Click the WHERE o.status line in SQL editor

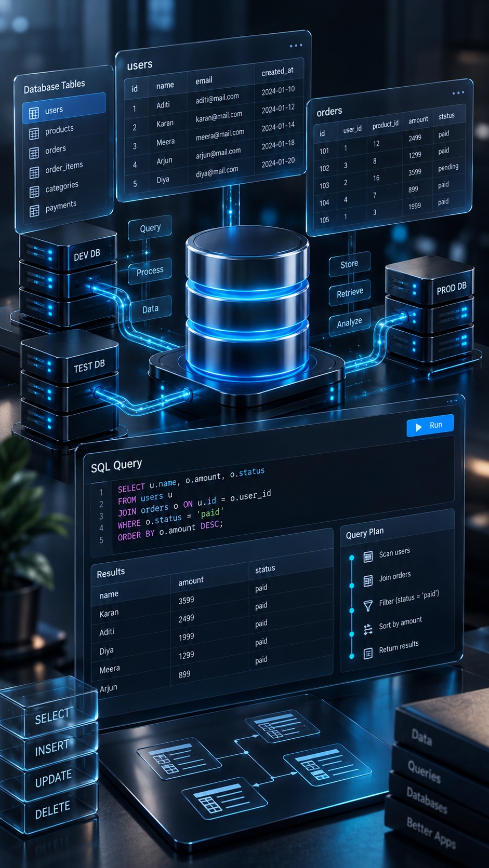click(x=170, y=518)
